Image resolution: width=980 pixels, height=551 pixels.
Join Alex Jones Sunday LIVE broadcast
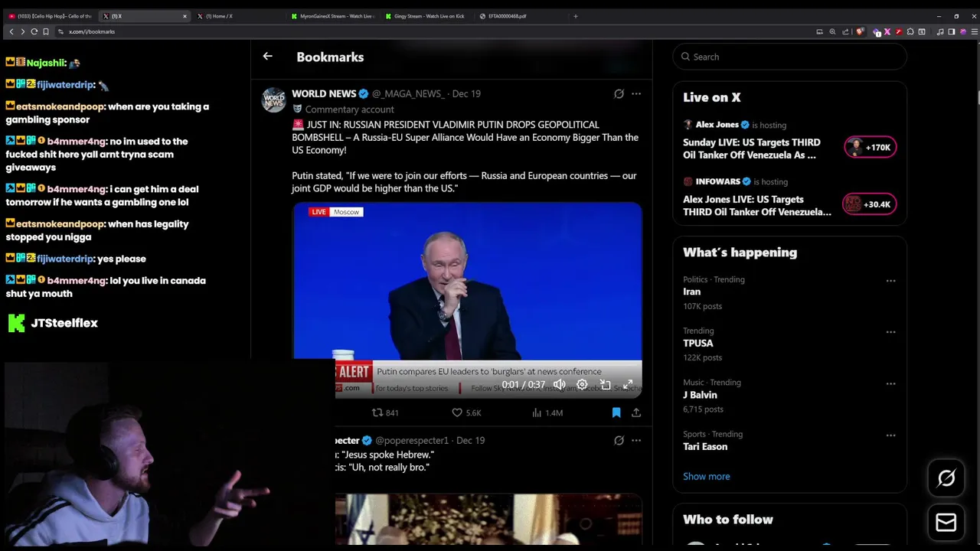752,148
